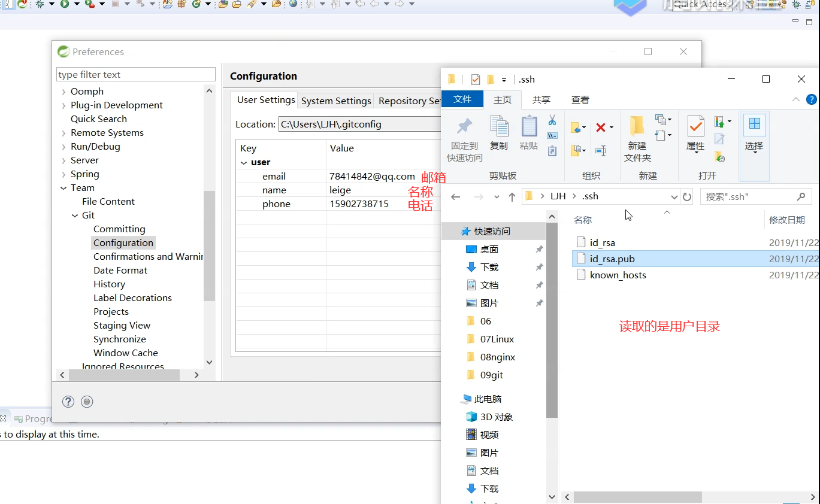Click the Forward arrow icon in Eclipse toolbar
This screenshot has width=820, height=504.
tap(399, 4)
